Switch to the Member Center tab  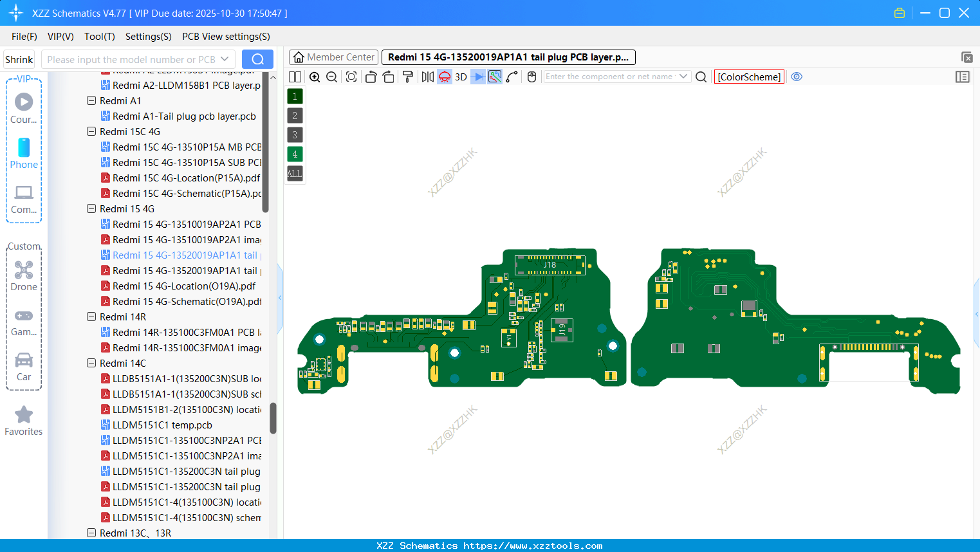[333, 57]
